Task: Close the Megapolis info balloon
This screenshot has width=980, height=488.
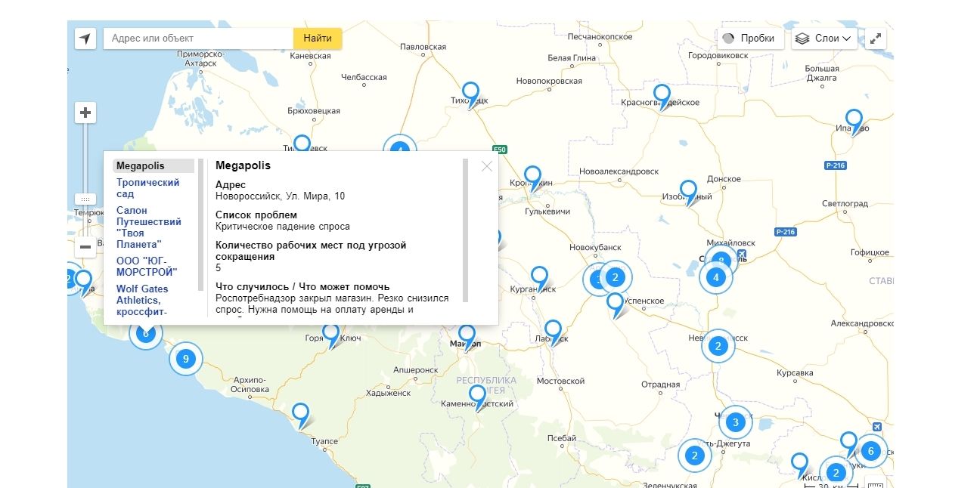Action: tap(486, 166)
